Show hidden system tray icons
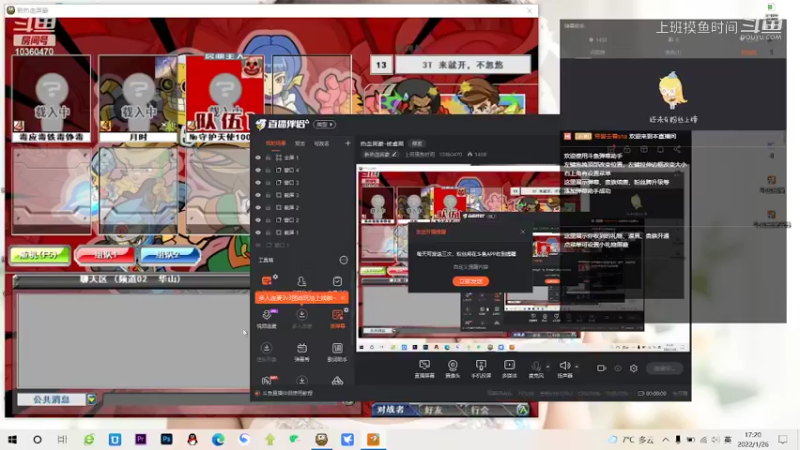The height and width of the screenshot is (450, 800). click(x=666, y=439)
